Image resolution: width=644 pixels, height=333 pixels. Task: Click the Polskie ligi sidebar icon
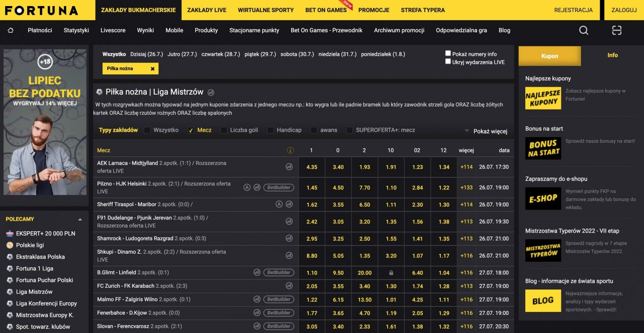click(x=10, y=245)
